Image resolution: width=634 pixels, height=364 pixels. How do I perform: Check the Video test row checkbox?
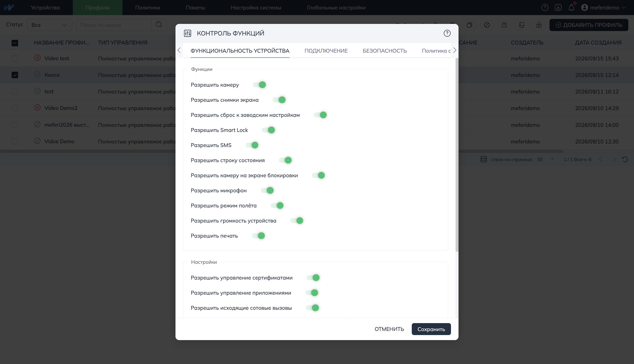tap(15, 58)
